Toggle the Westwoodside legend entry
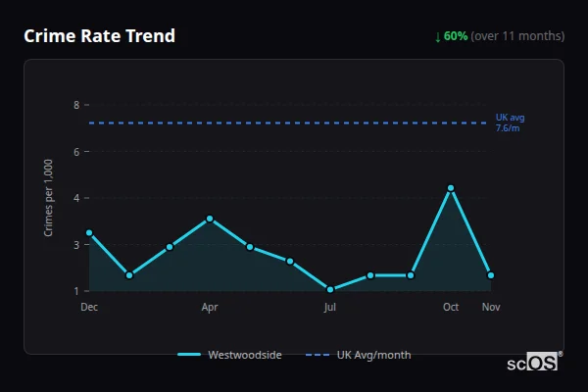The image size is (588, 392). tap(229, 355)
